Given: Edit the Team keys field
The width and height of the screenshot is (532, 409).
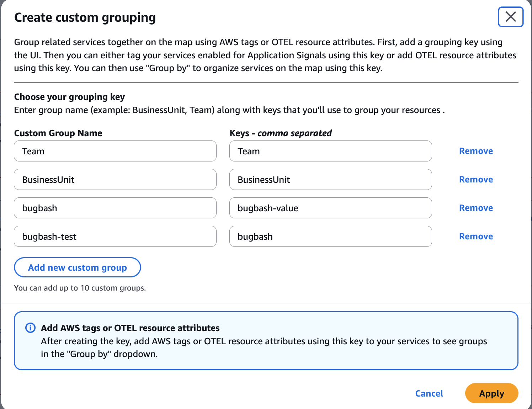Looking at the screenshot, I should click(330, 151).
